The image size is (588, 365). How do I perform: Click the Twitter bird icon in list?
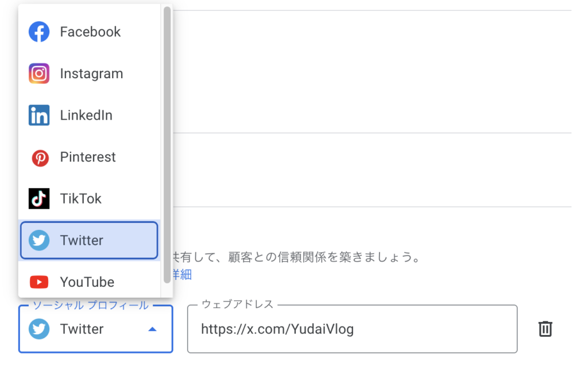click(39, 240)
